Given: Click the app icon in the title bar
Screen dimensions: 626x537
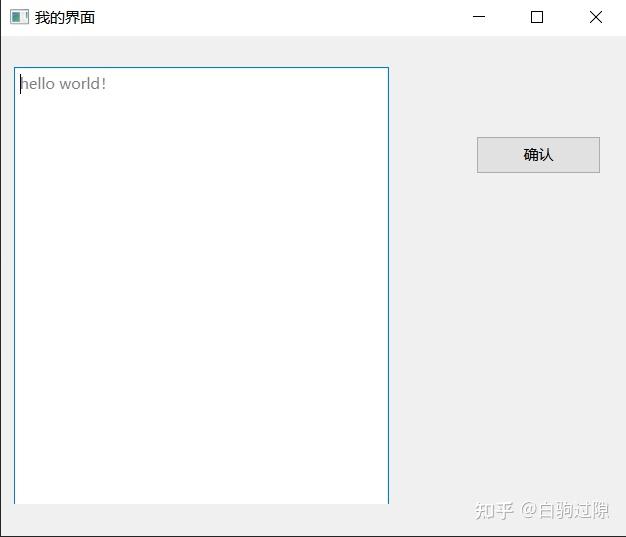Looking at the screenshot, I should tap(19, 17).
